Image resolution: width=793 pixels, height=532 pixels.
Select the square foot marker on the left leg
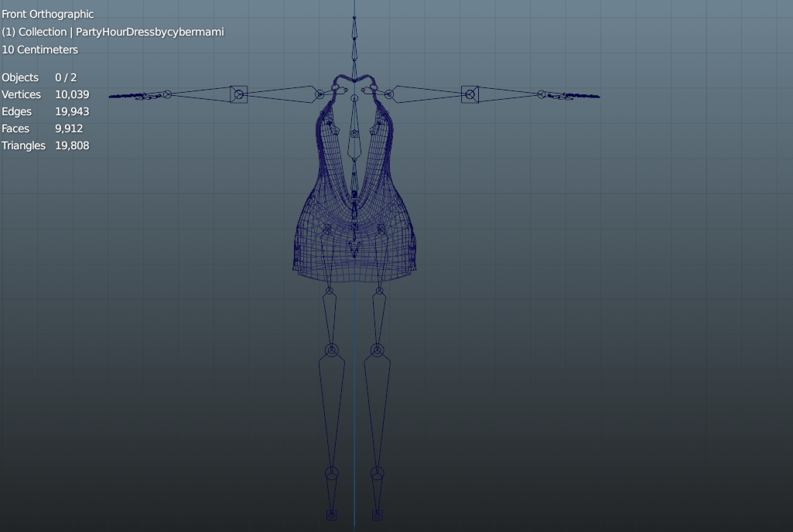coord(331,514)
